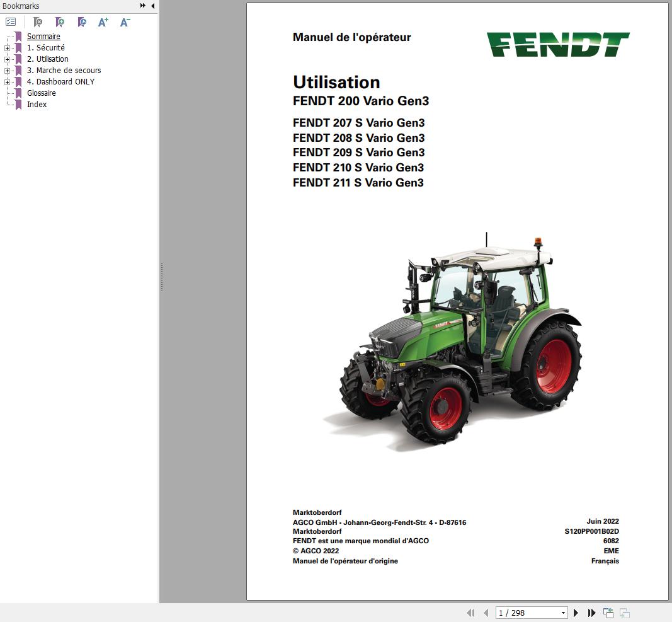Click the double-arrow expand panel icon

tap(143, 6)
